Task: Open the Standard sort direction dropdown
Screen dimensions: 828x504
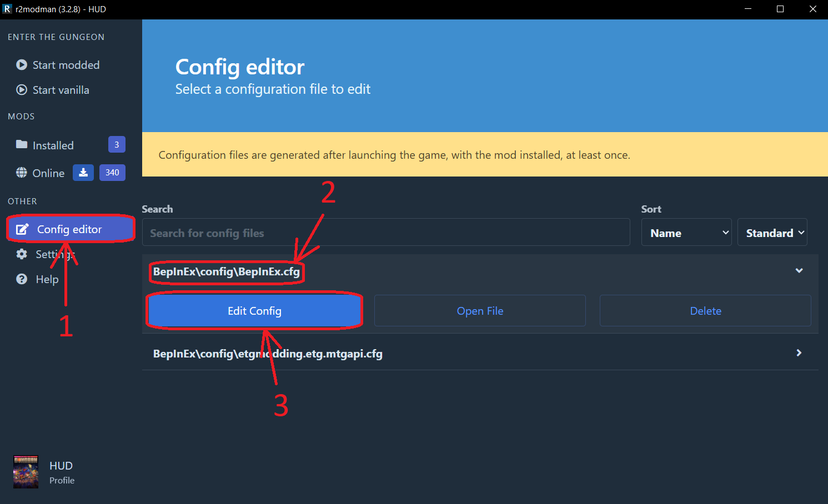Action: [772, 232]
